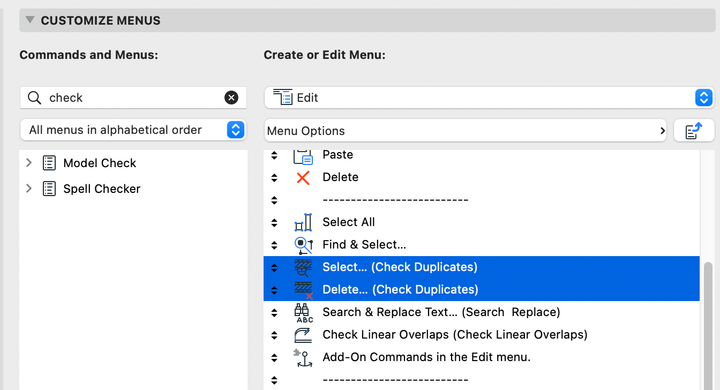Select the Delete menu entry
The width and height of the screenshot is (720, 390).
tap(340, 177)
